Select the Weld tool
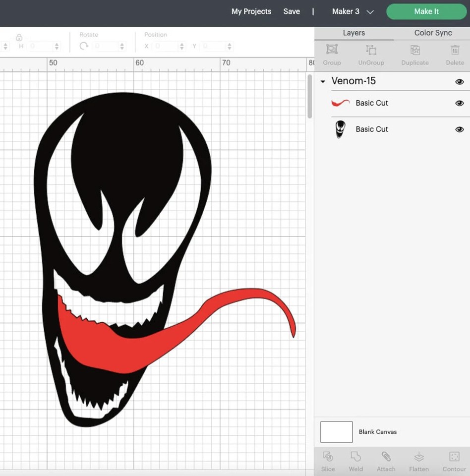The width and height of the screenshot is (470, 476). coord(355,460)
